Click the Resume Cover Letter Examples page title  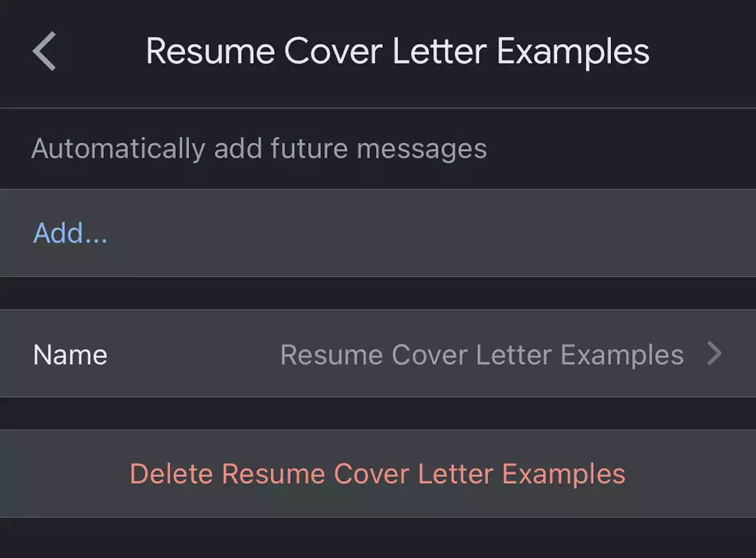pyautogui.click(x=397, y=51)
